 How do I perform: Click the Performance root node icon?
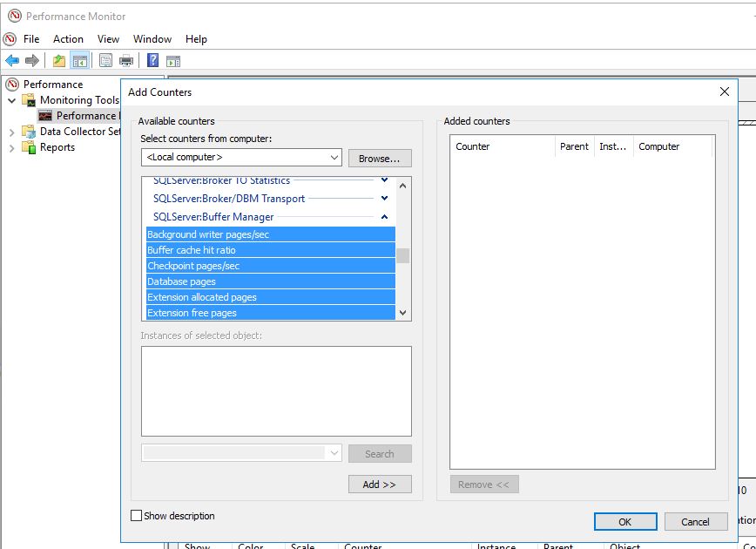[x=12, y=85]
